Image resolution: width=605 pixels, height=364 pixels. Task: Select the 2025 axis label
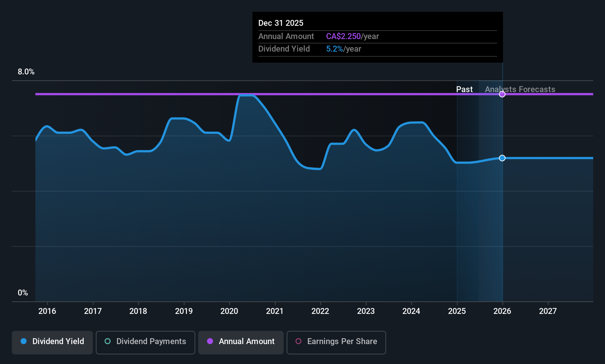457,311
